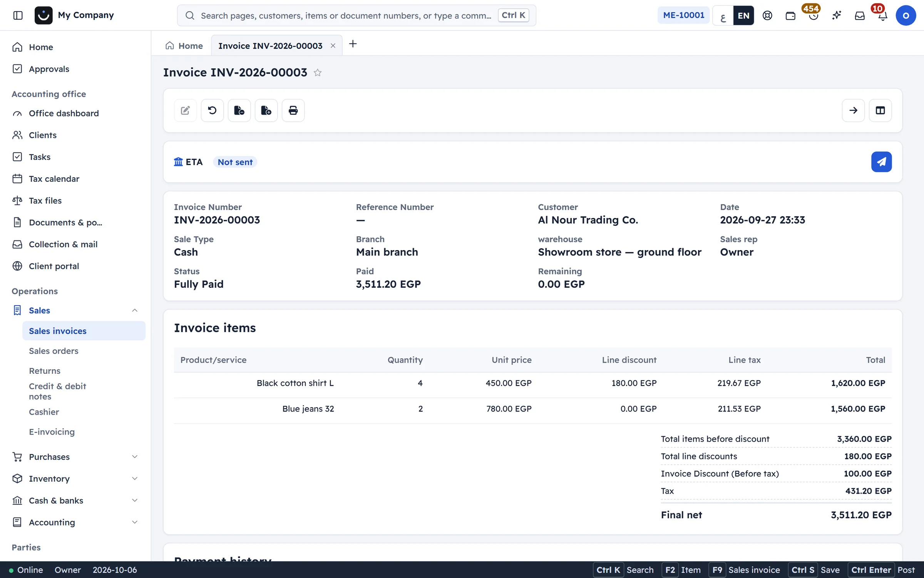The image size is (924, 578).
Task: Click the edit invoice pencil icon
Action: click(x=185, y=111)
